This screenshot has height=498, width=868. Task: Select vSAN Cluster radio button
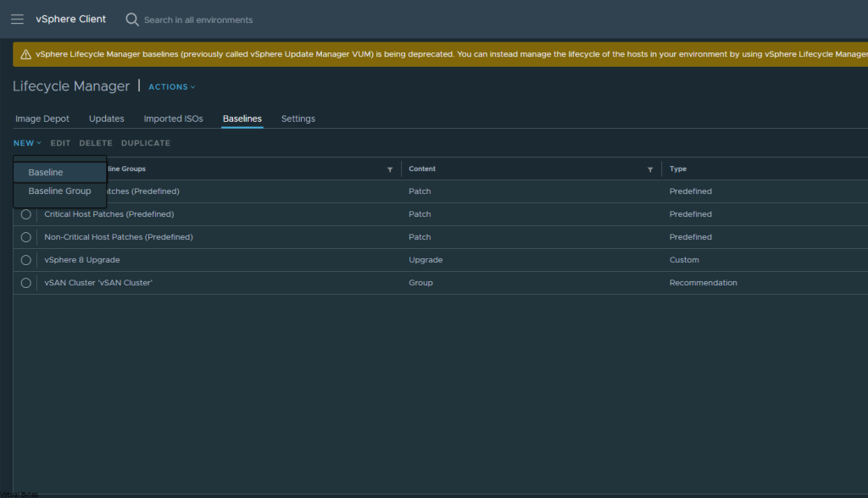click(26, 283)
